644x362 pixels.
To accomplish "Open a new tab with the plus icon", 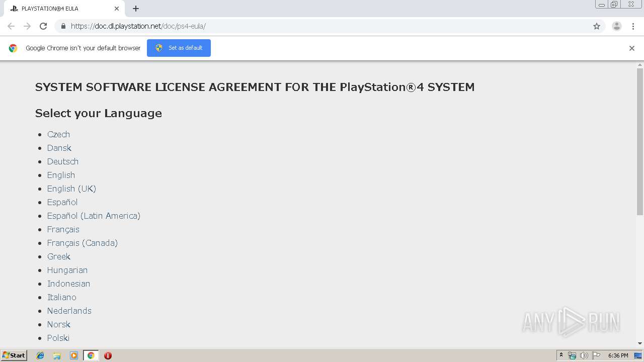I will 136,9.
